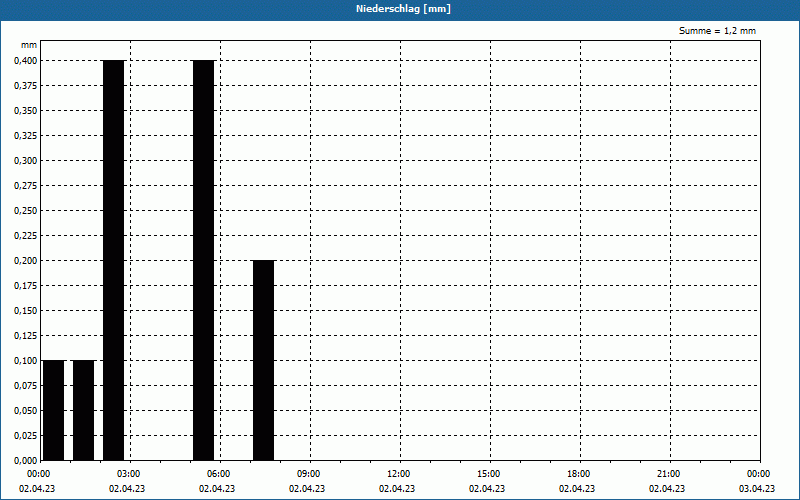
Task: Select the 0,125 y-axis value
Action: [26, 336]
